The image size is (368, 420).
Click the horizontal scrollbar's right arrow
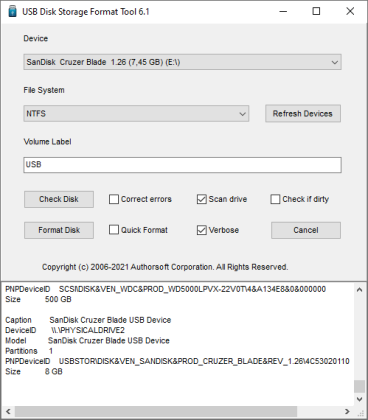point(347,411)
